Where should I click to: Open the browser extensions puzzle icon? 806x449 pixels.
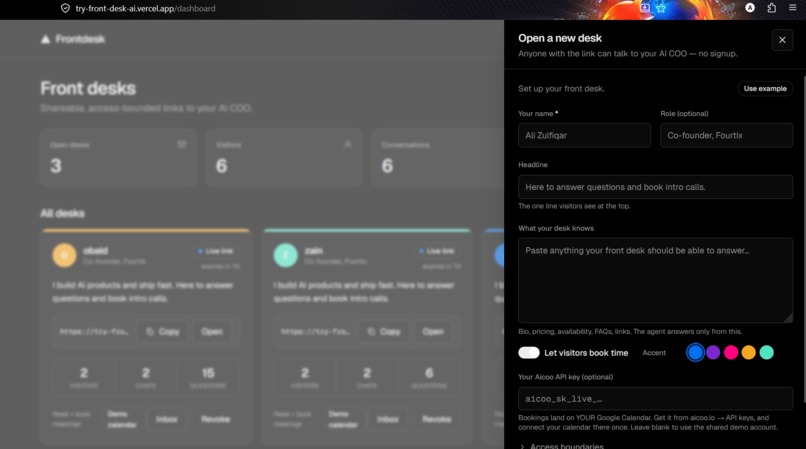pyautogui.click(x=772, y=8)
